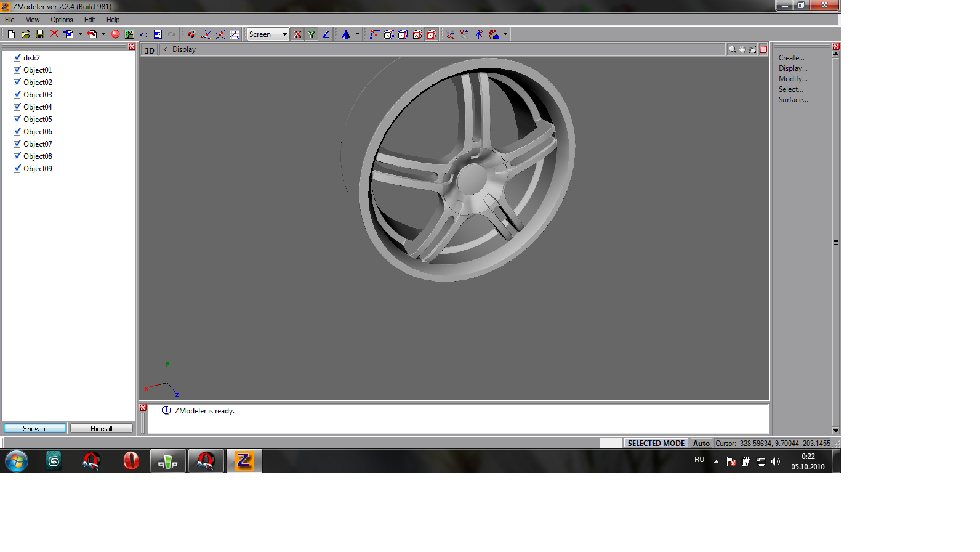Screen dimensions: 980x552
Task: Open the properties sheet icon in toolbar
Action: point(158,34)
